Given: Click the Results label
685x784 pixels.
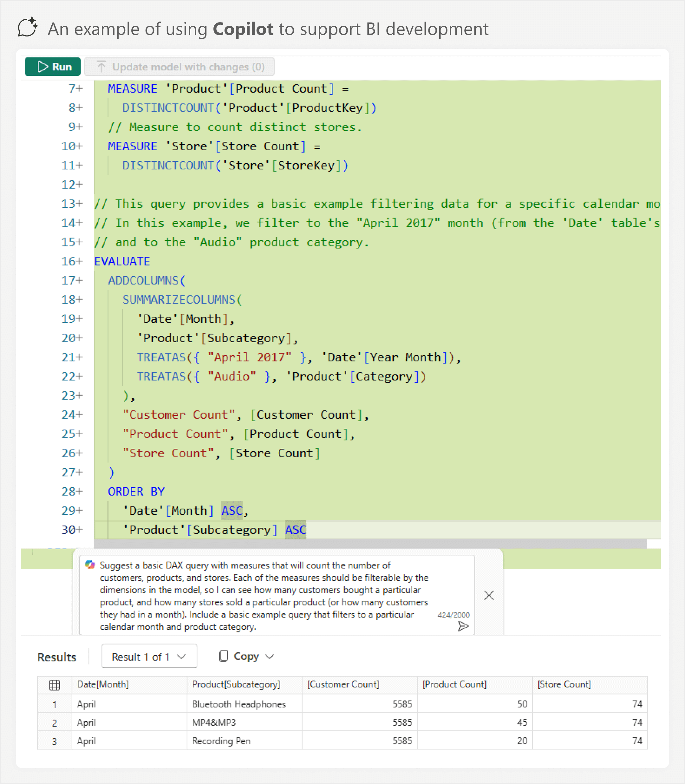Looking at the screenshot, I should point(56,657).
